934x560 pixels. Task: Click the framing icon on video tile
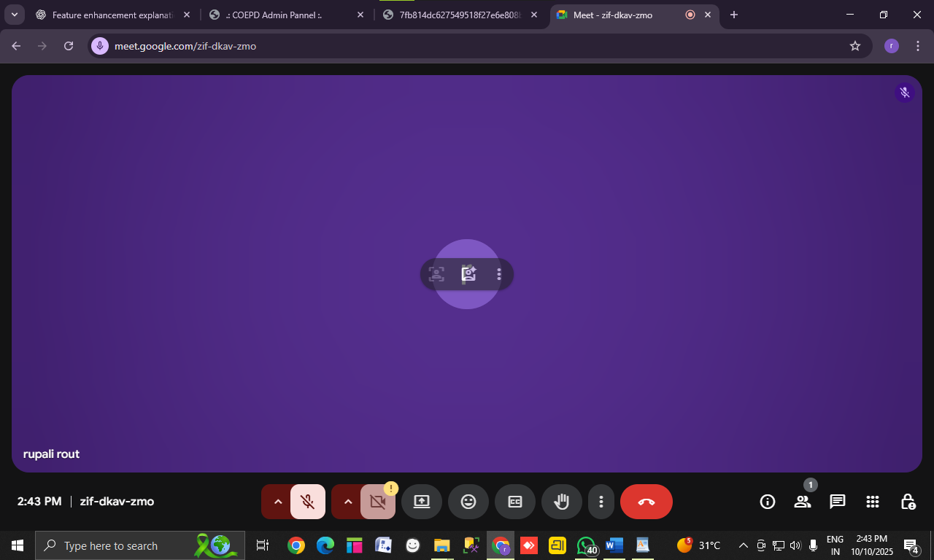click(436, 274)
